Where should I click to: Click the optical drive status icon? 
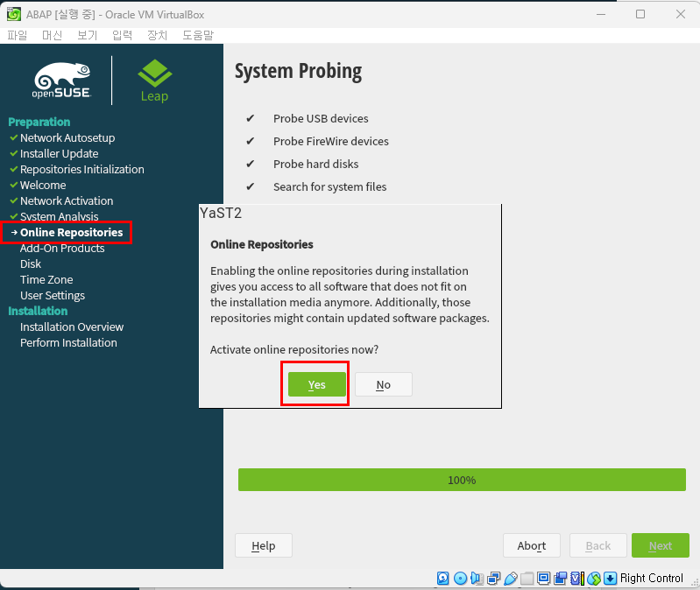460,579
